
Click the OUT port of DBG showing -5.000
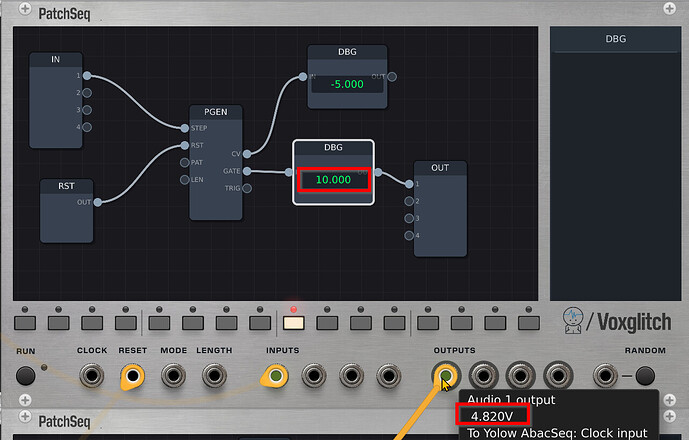pos(392,76)
